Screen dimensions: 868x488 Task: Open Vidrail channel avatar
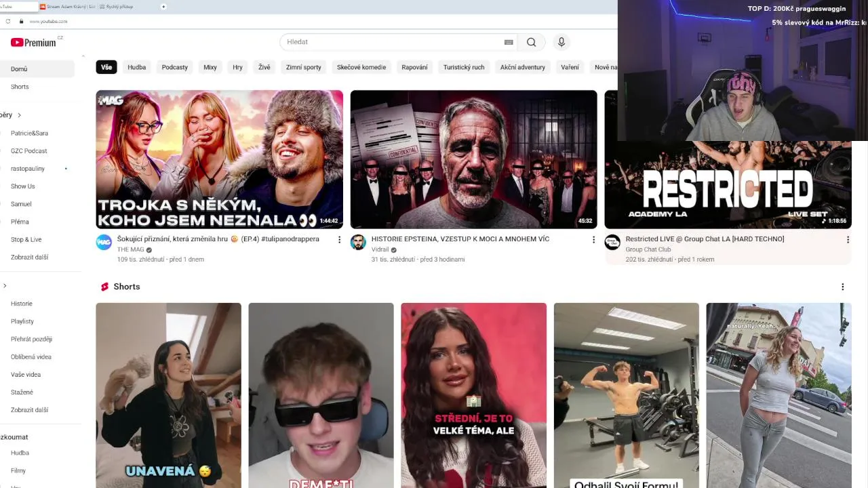358,243
